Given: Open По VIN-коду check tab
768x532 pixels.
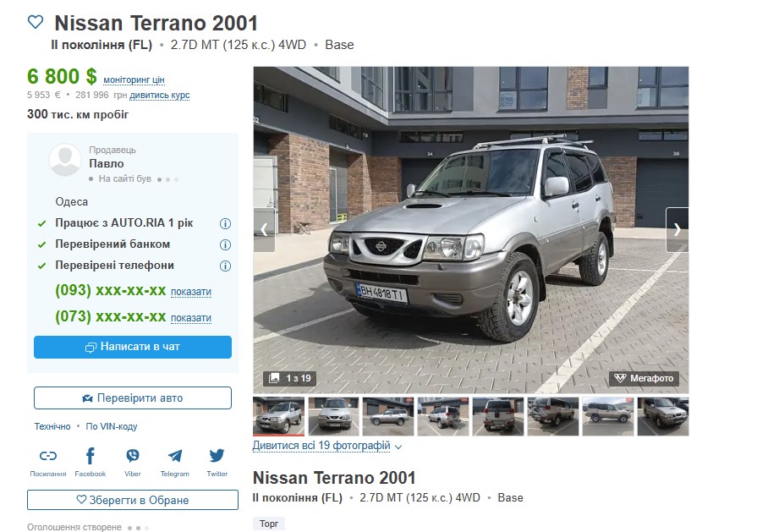Looking at the screenshot, I should click(x=111, y=426).
